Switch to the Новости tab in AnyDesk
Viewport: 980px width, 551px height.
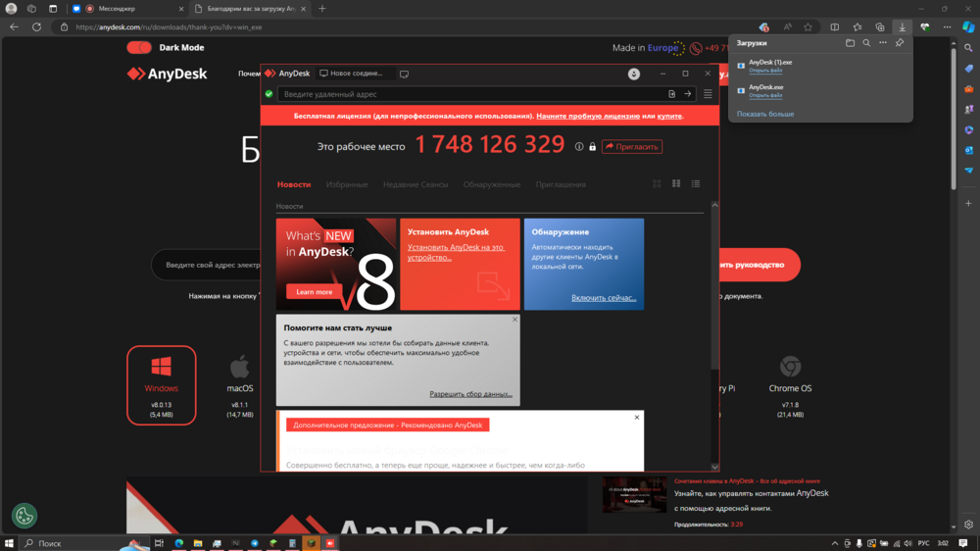[294, 184]
